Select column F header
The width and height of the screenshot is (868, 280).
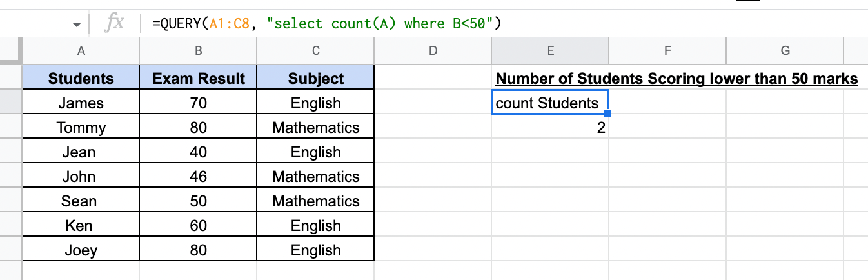coord(667,51)
